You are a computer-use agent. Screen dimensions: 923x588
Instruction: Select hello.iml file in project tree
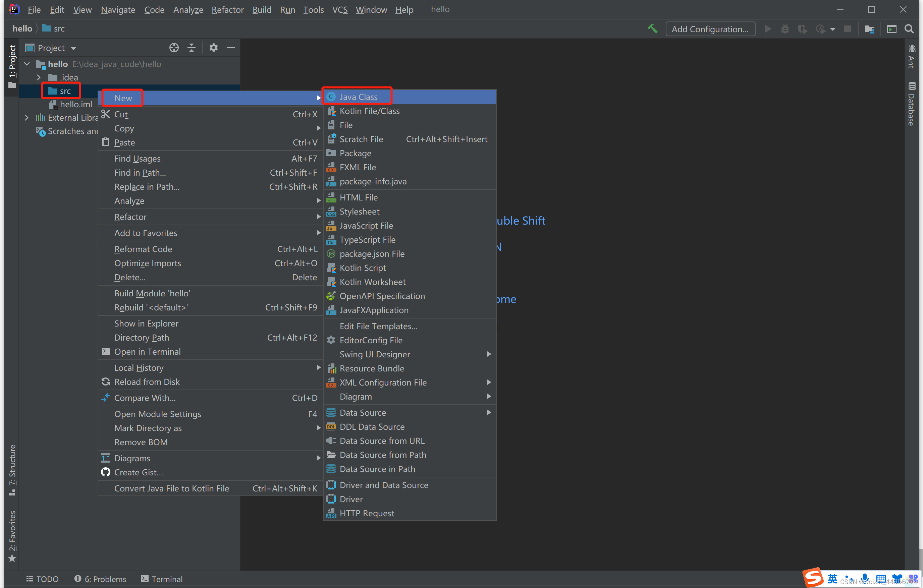(75, 104)
